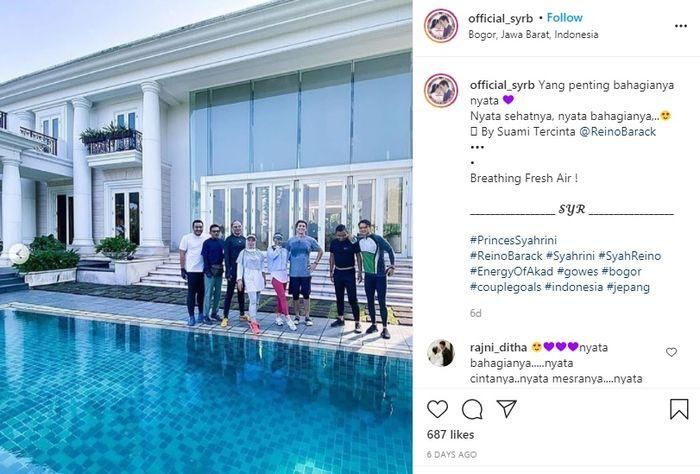Open official_syrb username in caption

(502, 85)
